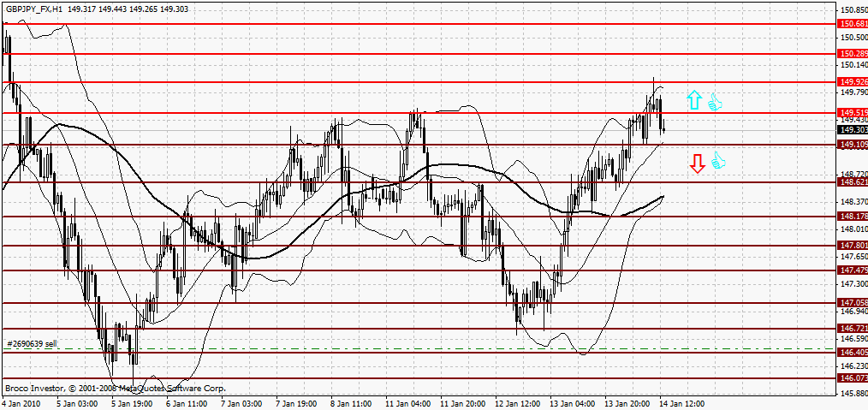This screenshot has width=868, height=410.
Task: Click the 147.801 support level tag
Action: (853, 246)
